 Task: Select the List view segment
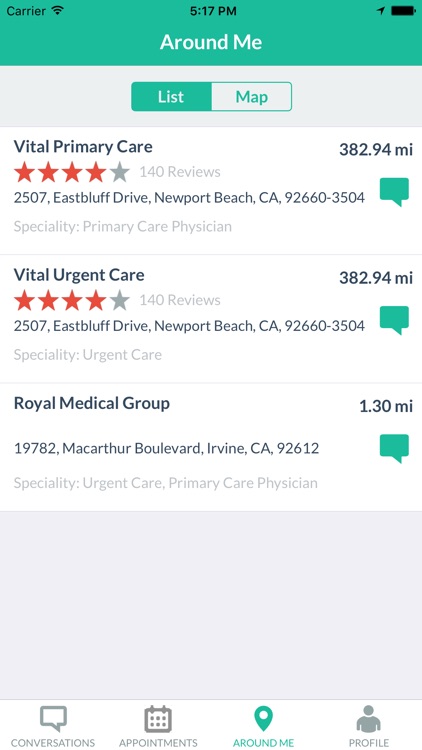[x=171, y=97]
